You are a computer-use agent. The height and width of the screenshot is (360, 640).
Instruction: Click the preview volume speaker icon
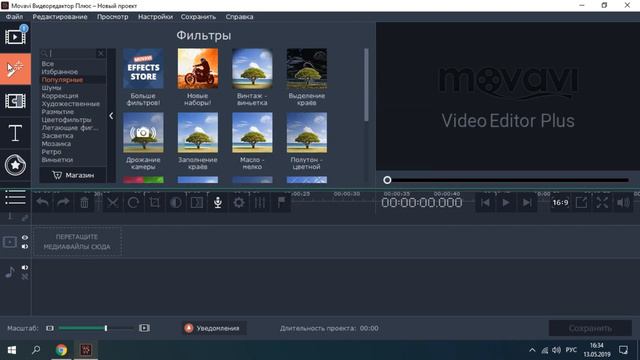tap(623, 202)
